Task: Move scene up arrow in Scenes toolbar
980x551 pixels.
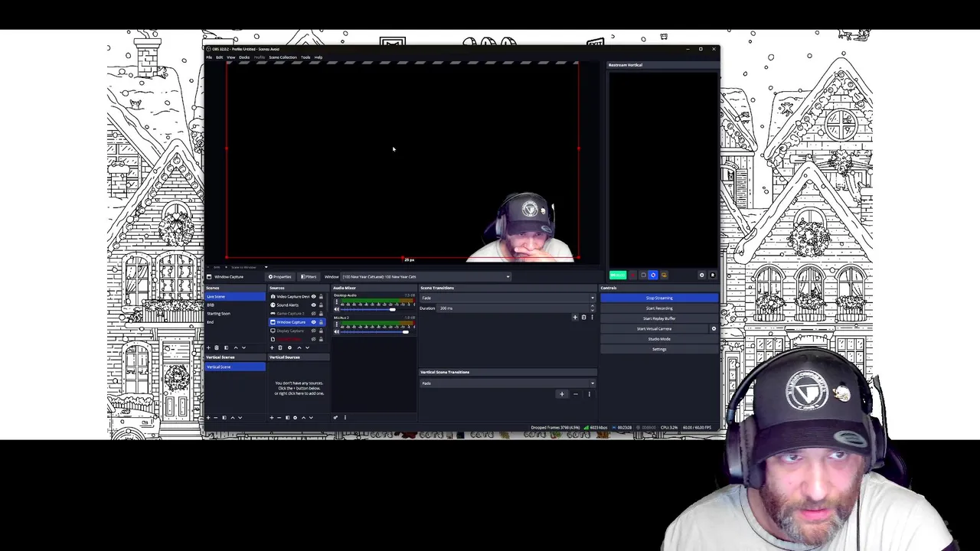Action: [x=236, y=347]
